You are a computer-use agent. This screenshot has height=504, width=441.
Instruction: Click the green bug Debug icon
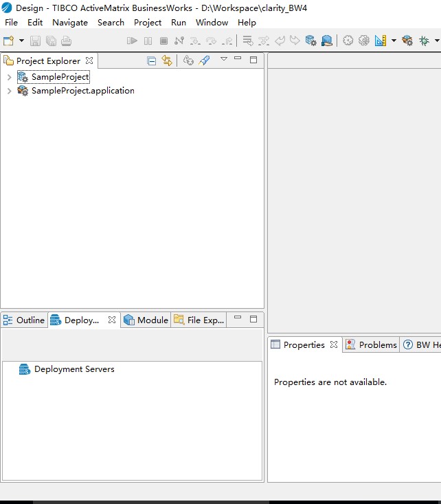click(x=424, y=41)
